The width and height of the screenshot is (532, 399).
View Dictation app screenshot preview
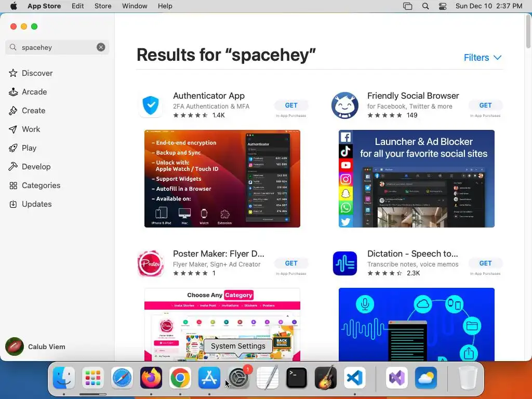(x=416, y=324)
